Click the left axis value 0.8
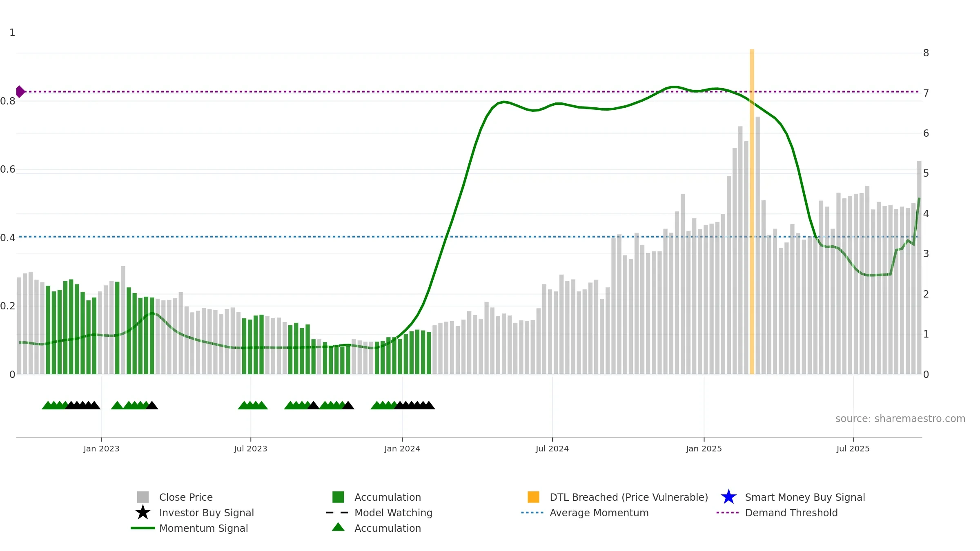 point(8,101)
